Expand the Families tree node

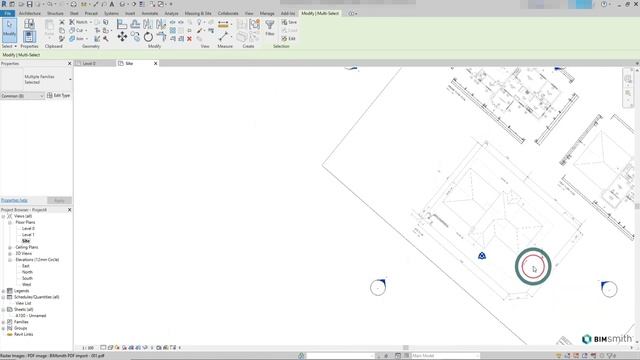[3, 322]
